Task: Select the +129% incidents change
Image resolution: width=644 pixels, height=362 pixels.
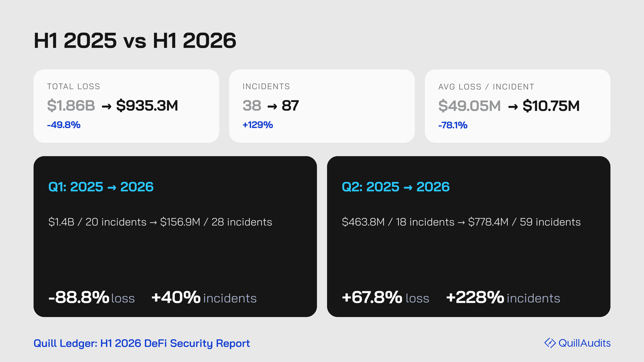Action: tap(258, 125)
